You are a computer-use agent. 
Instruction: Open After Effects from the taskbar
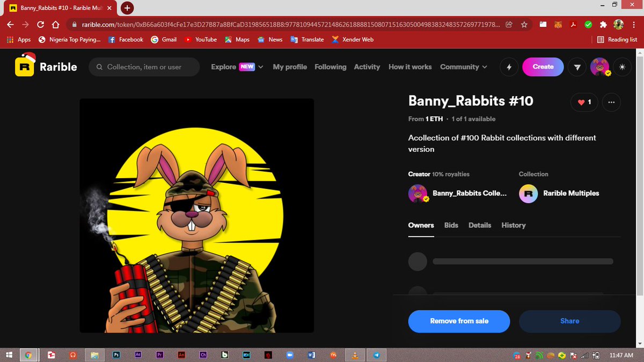(138, 354)
